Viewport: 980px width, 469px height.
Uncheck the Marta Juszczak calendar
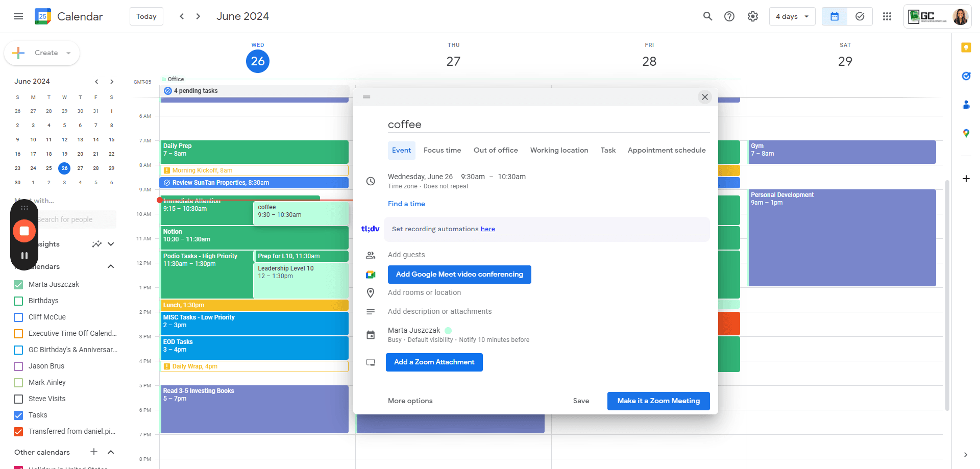coord(18,285)
